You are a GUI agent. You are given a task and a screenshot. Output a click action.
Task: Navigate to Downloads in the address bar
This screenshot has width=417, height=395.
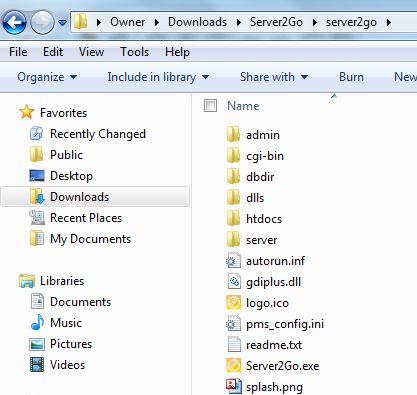(x=197, y=22)
